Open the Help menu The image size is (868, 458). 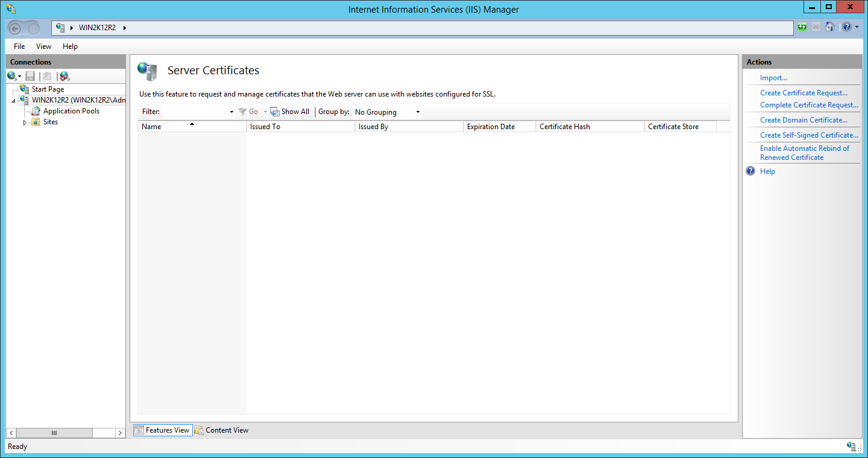(70, 46)
